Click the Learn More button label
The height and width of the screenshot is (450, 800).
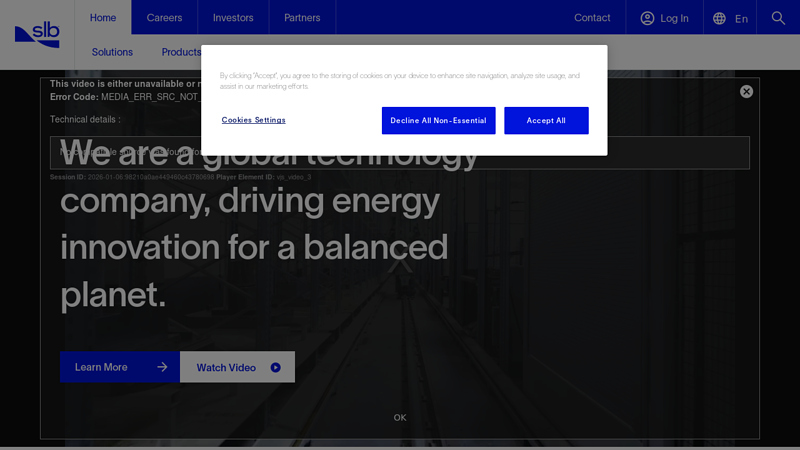[101, 367]
